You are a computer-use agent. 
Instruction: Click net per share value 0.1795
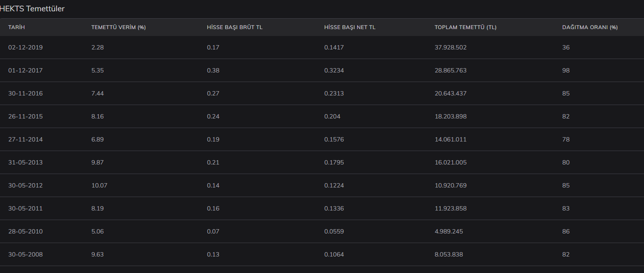pos(334,162)
